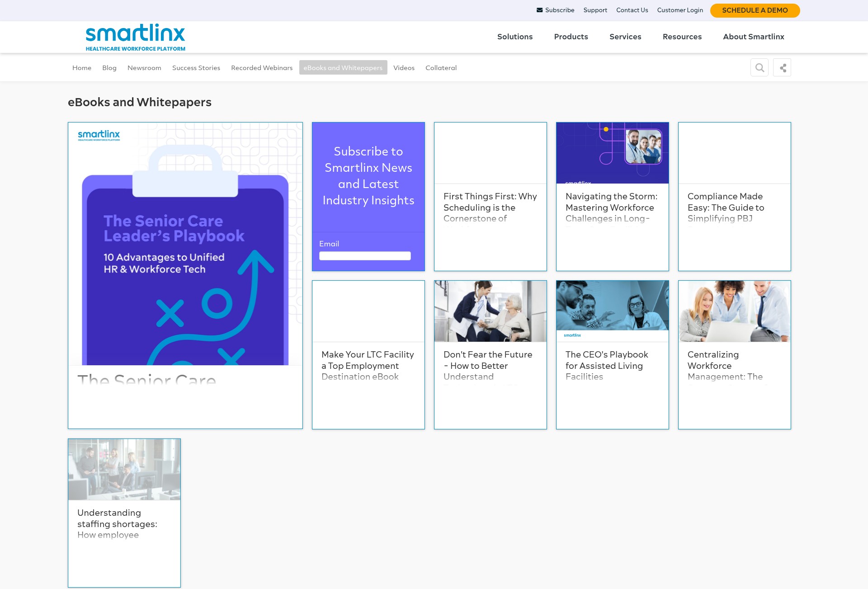This screenshot has width=868, height=589.
Task: Open The CEO's Playbook title link
Action: click(x=607, y=366)
